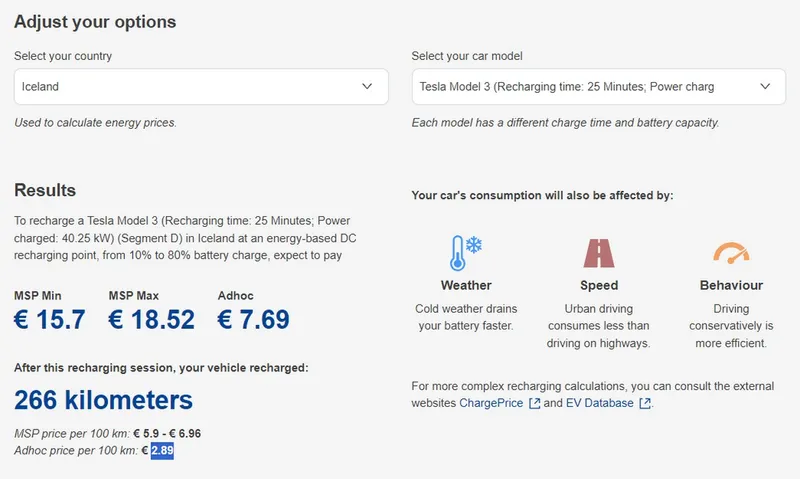Click the chevron arrow in country selector
This screenshot has height=479, width=800.
367,87
